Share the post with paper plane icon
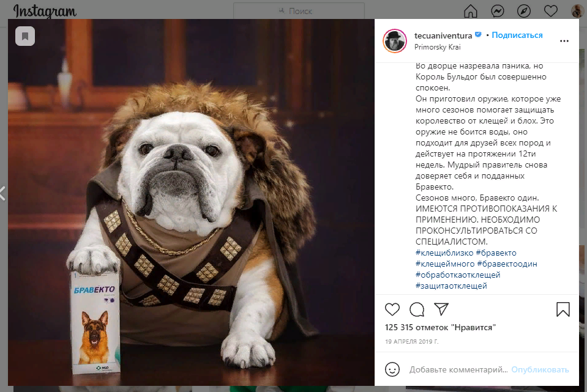 click(x=441, y=309)
